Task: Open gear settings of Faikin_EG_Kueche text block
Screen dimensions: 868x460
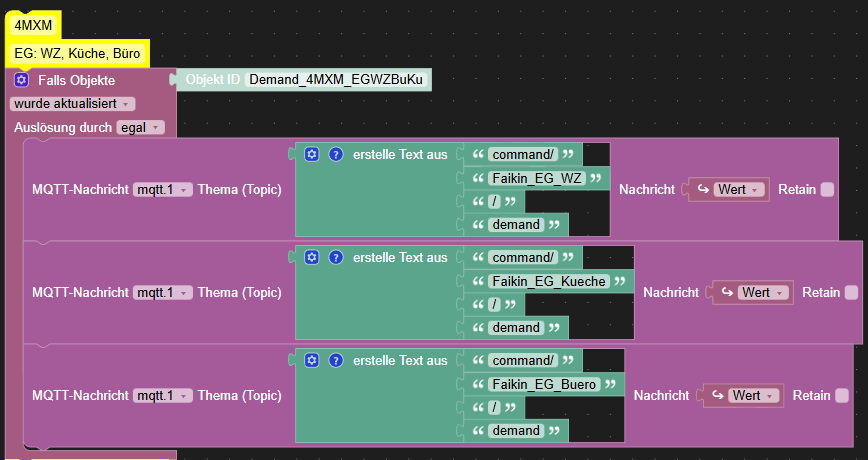Action: (311, 257)
